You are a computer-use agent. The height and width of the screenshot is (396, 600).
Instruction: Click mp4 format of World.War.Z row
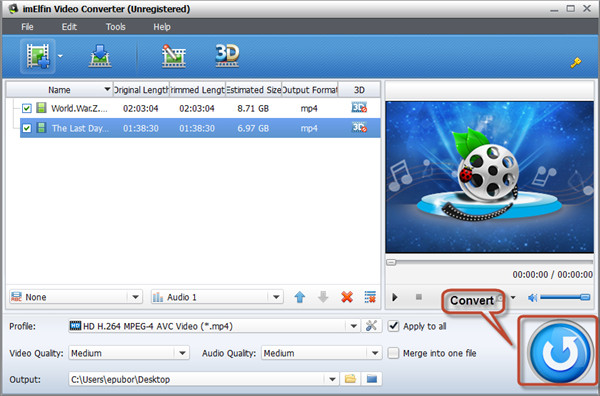(x=309, y=108)
